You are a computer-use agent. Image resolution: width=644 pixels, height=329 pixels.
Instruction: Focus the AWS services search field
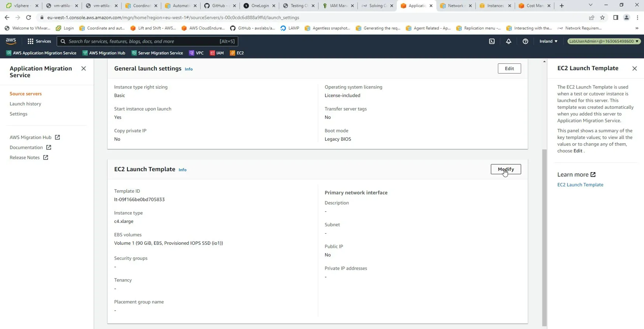pos(148,41)
